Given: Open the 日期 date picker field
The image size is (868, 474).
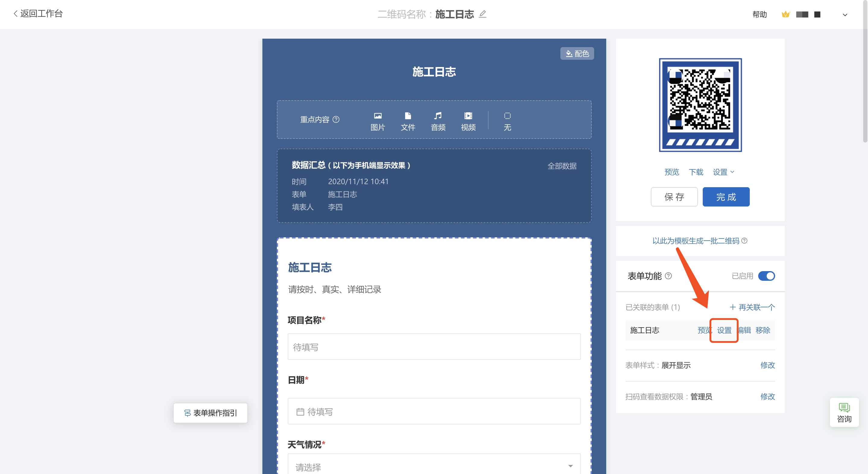Looking at the screenshot, I should coord(434,411).
